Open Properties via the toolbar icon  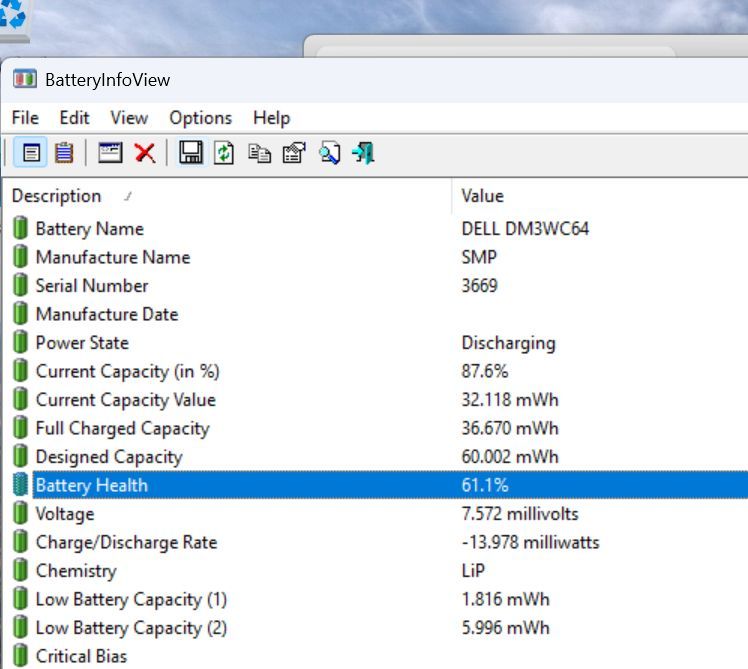293,153
